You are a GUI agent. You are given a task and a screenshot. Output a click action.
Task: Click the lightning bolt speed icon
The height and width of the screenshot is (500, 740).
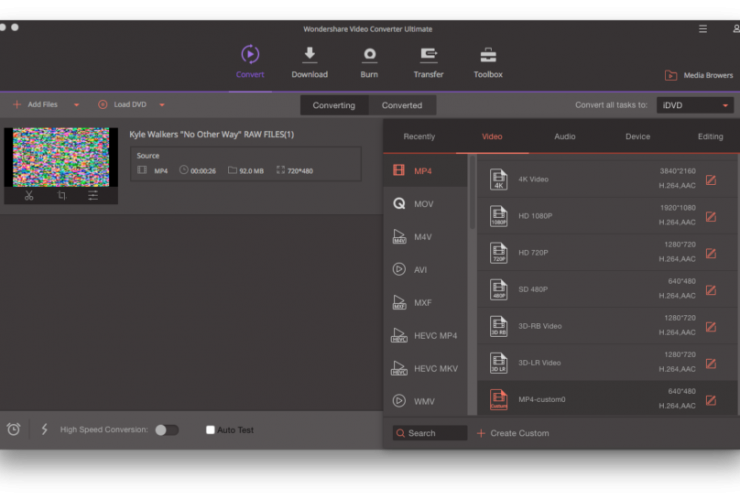pyautogui.click(x=44, y=429)
